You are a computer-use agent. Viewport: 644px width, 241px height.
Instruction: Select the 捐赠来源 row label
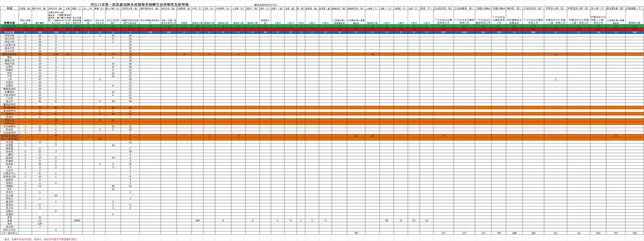click(9, 23)
